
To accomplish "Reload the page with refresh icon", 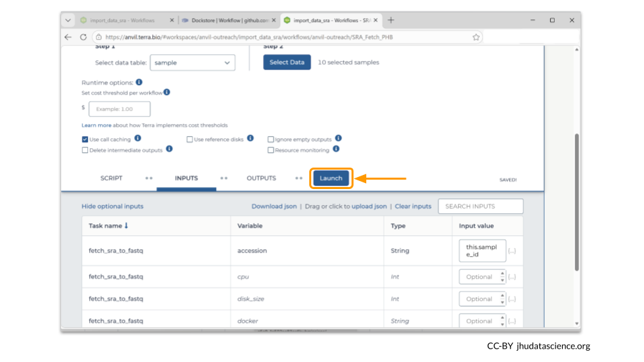I will click(x=83, y=37).
